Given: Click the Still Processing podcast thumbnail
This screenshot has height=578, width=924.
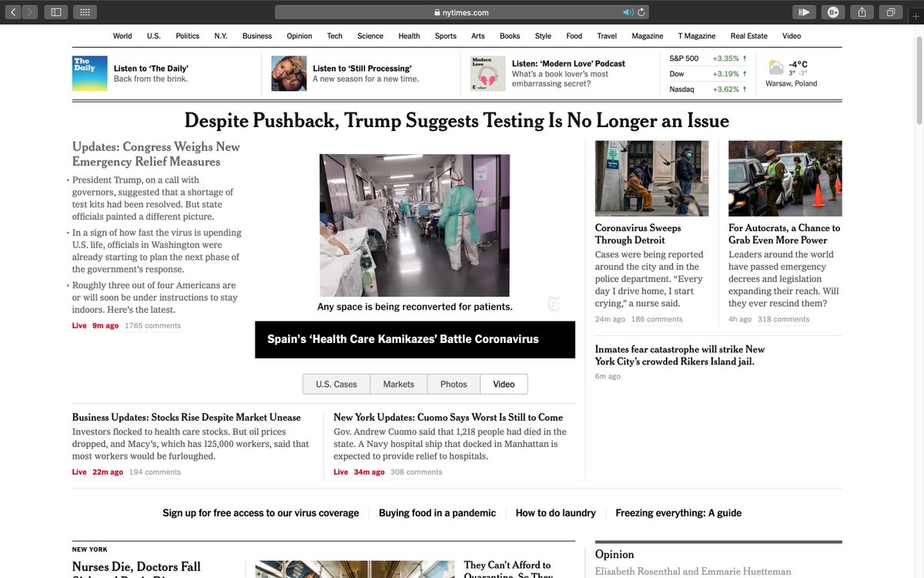Looking at the screenshot, I should (x=289, y=73).
